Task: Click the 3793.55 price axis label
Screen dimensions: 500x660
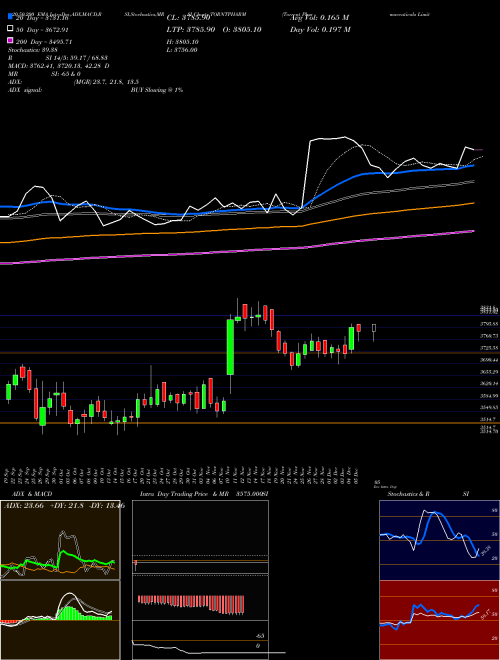Action: pyautogui.click(x=489, y=324)
